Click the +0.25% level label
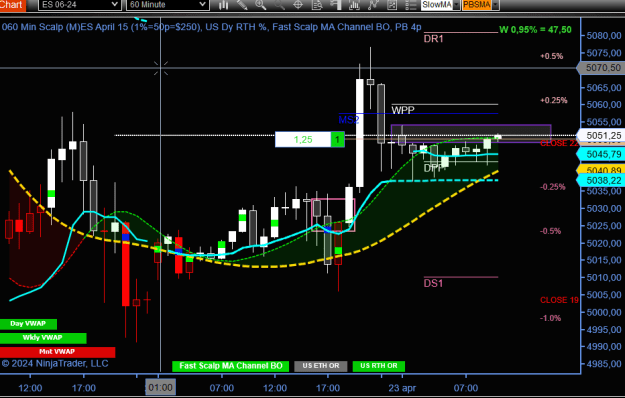This screenshot has height=398, width=625. [x=554, y=100]
